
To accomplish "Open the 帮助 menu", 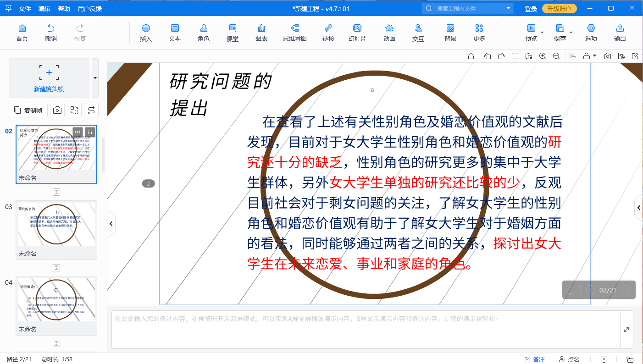I will coord(64,9).
